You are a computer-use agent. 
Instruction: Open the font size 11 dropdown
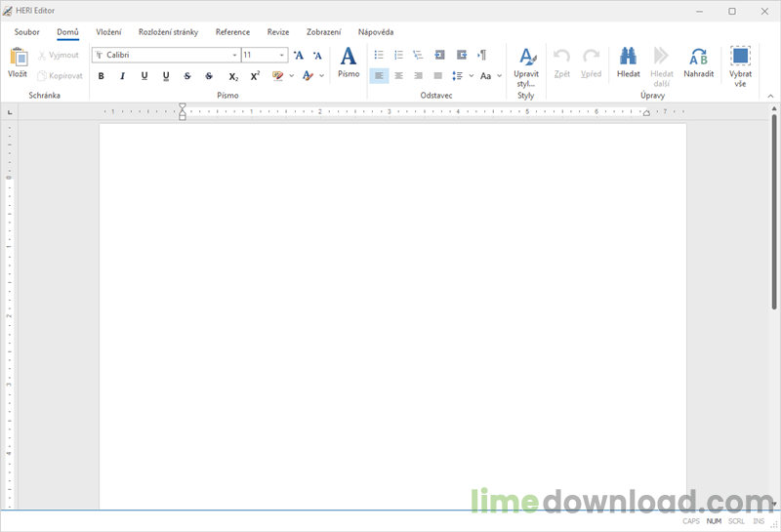[282, 56]
